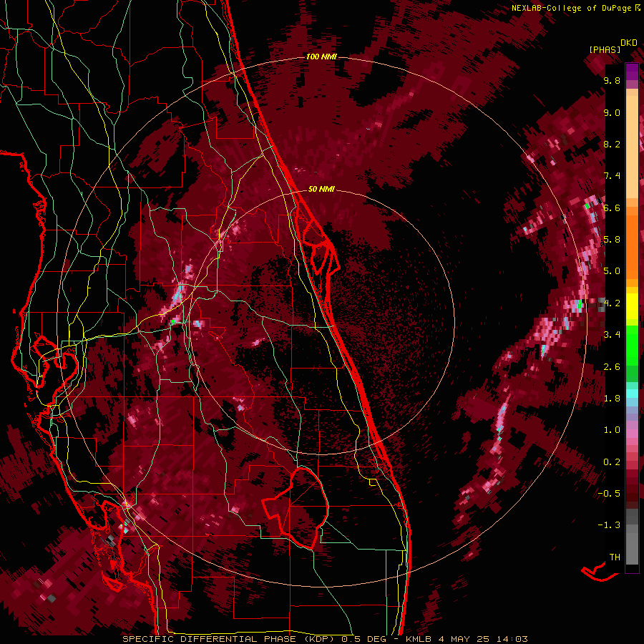Click the 3.4 value on the color scale
This screenshot has height=644, width=644.
(612, 335)
